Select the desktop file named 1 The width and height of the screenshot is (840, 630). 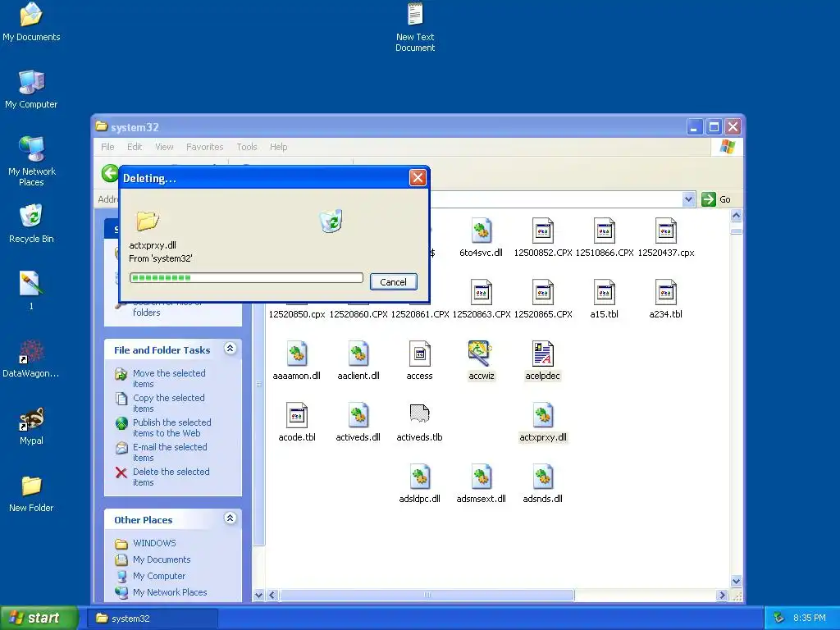pyautogui.click(x=31, y=290)
